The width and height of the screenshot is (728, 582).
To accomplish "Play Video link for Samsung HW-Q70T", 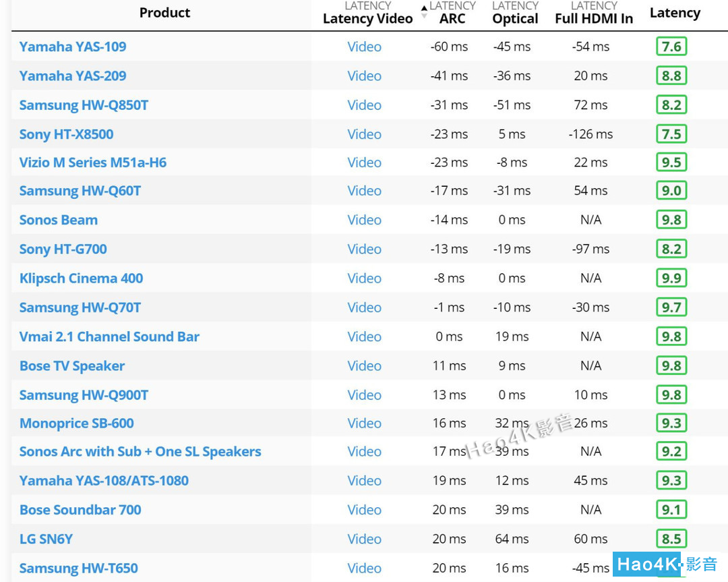I will tap(365, 308).
